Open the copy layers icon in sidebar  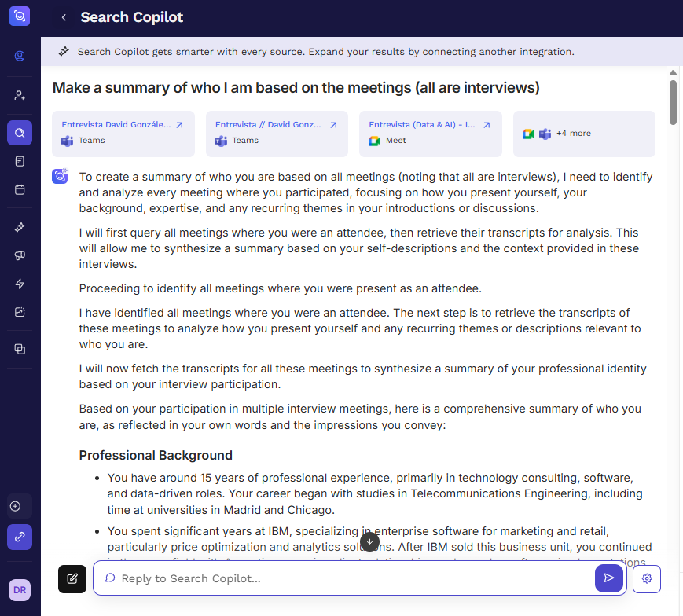tap(20, 349)
